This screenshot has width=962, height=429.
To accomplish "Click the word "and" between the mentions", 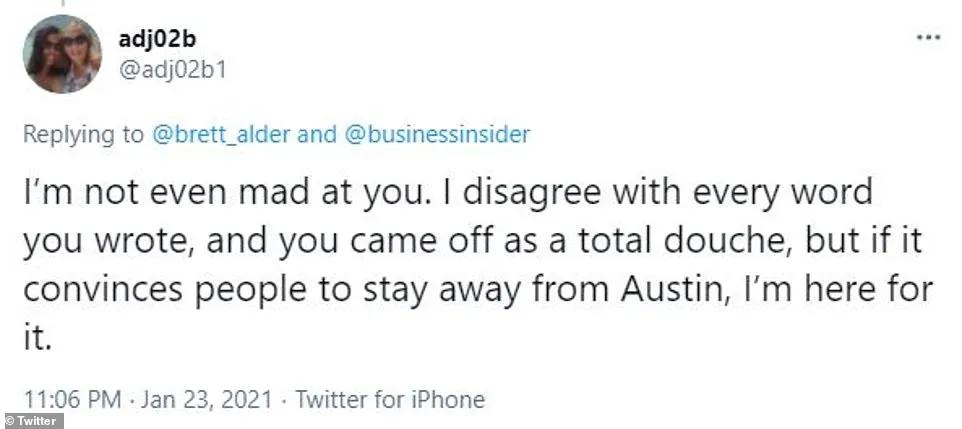I will [316, 134].
